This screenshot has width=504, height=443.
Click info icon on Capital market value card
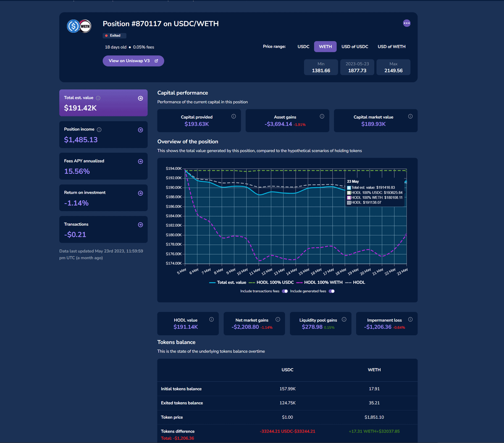[x=410, y=116]
